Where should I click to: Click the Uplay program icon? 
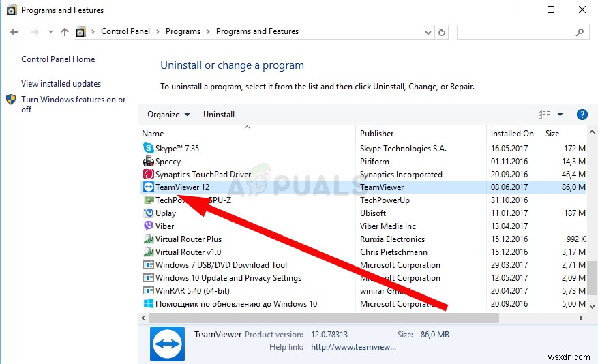pyautogui.click(x=149, y=213)
